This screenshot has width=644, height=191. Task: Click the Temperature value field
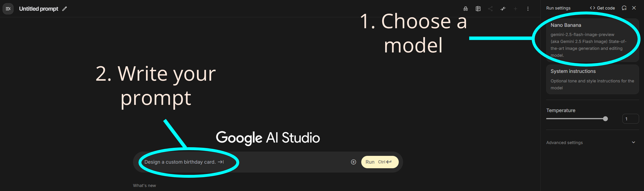click(630, 119)
